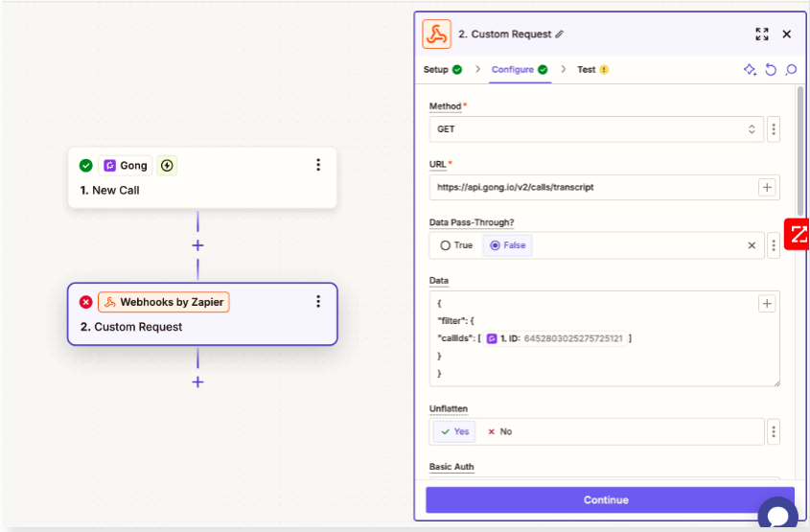The height and width of the screenshot is (532, 810).
Task: Insert data with the Data plus button
Action: (x=767, y=303)
